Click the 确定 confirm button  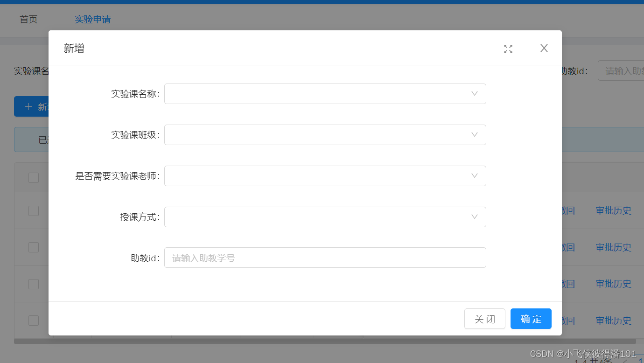[531, 319]
